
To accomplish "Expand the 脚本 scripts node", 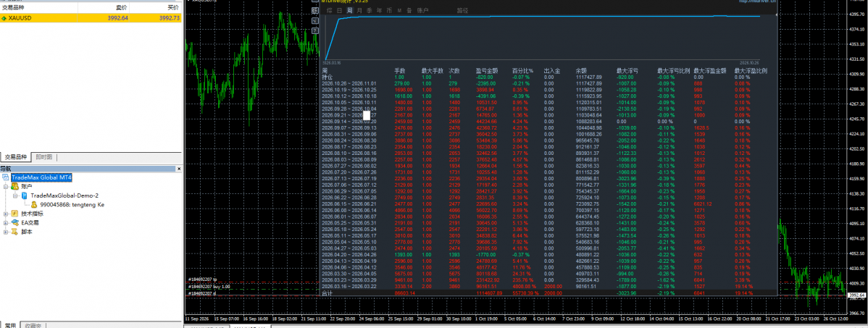I will click(6, 232).
